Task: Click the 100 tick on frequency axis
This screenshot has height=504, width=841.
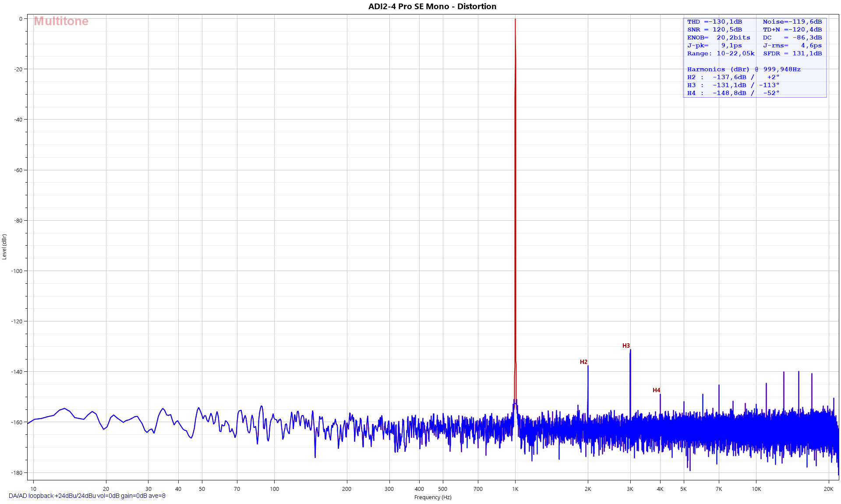Action: click(x=275, y=489)
